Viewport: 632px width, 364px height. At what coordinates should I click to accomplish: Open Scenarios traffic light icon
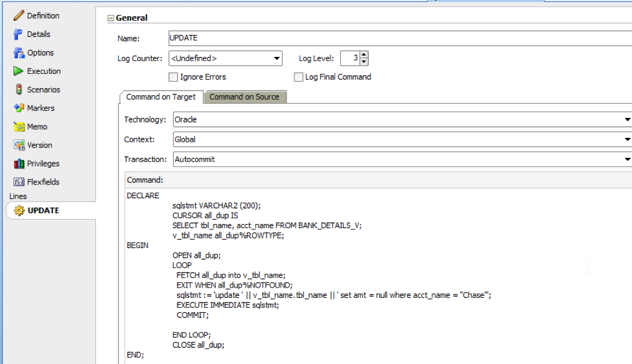click(19, 90)
